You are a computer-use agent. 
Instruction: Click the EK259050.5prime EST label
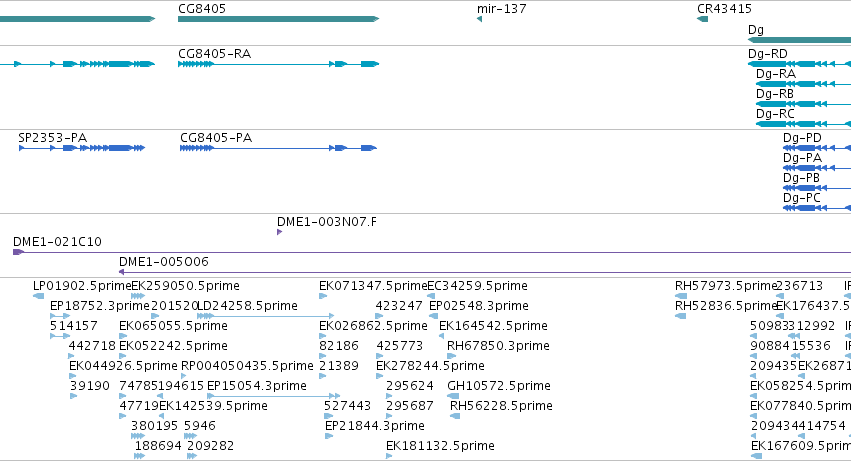tap(186, 286)
